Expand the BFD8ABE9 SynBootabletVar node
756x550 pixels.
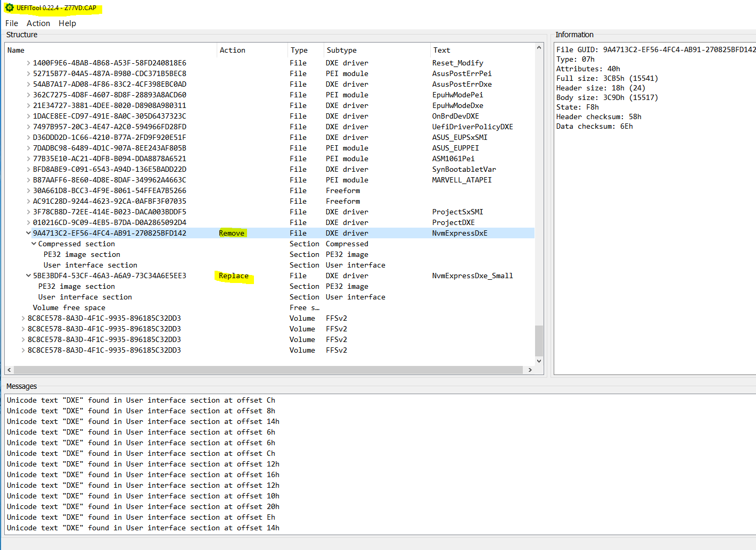tap(28, 169)
